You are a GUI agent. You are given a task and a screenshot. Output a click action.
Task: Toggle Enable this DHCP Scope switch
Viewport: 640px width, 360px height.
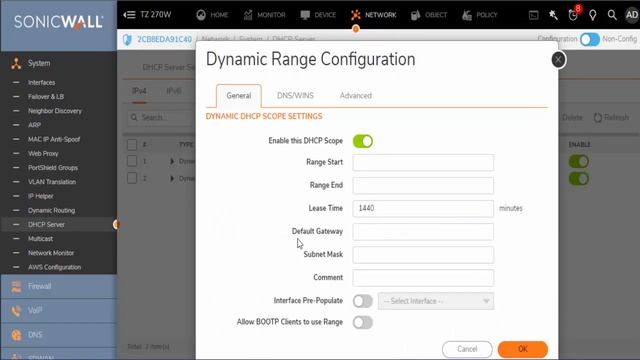(x=362, y=141)
